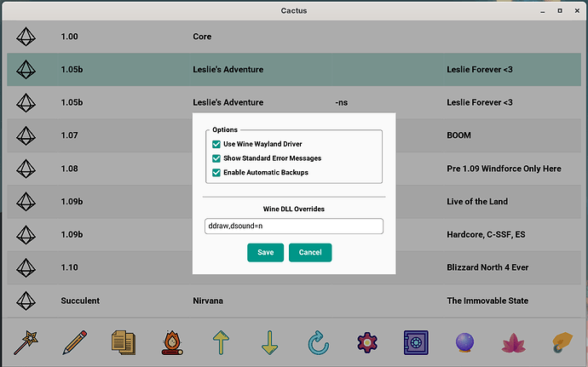The height and width of the screenshot is (367, 588).
Task: Click the move up arrow icon
Action: point(221,342)
